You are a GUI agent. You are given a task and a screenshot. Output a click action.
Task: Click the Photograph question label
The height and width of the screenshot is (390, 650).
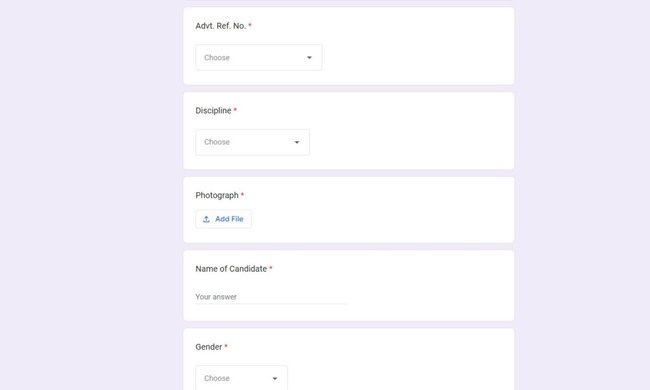tap(217, 195)
